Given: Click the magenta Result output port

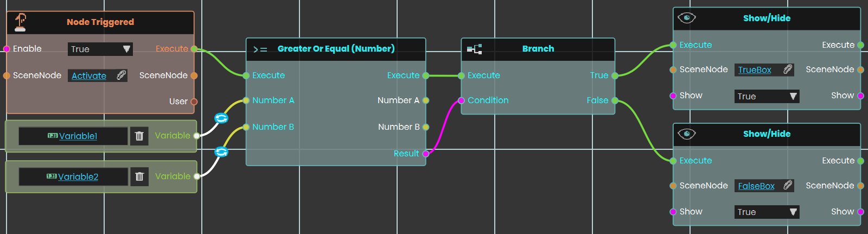Looking at the screenshot, I should click(x=426, y=154).
